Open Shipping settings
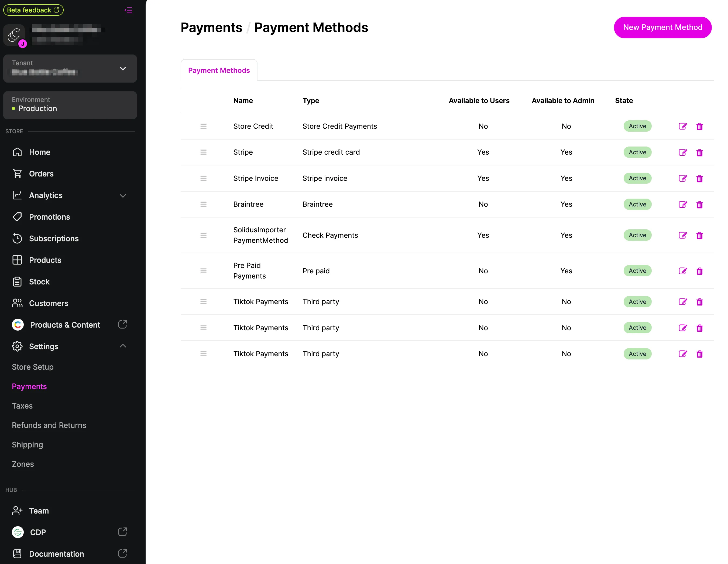Viewport: 728px width, 564px height. pyautogui.click(x=27, y=445)
